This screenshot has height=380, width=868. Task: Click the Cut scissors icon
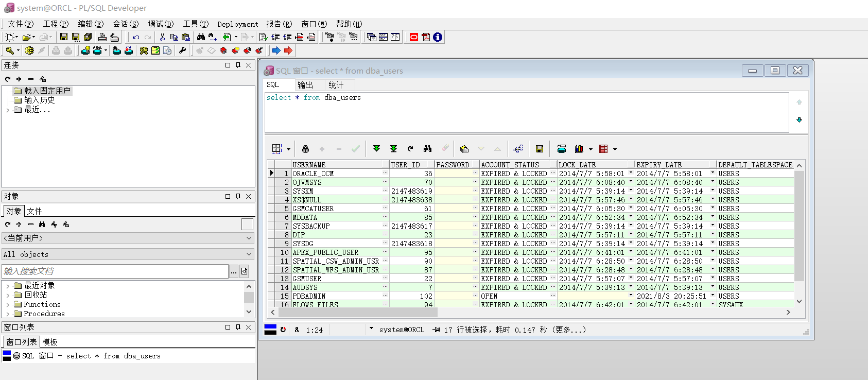(x=162, y=37)
